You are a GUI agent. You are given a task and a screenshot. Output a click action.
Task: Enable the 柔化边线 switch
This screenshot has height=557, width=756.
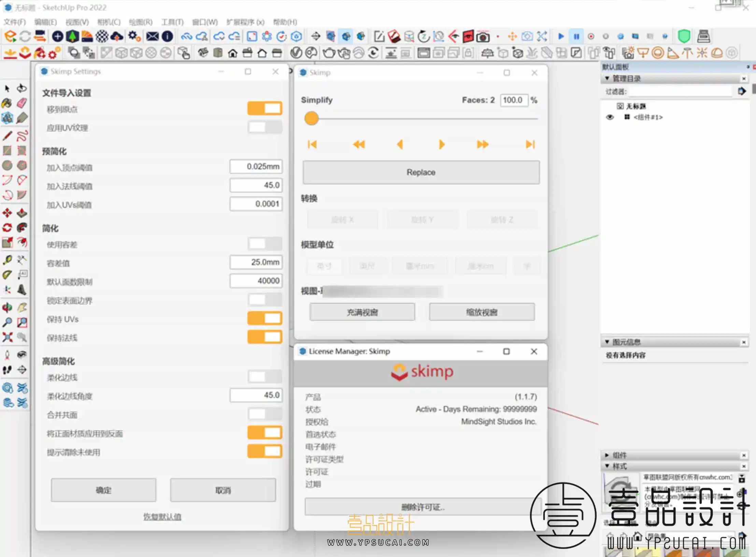(265, 377)
